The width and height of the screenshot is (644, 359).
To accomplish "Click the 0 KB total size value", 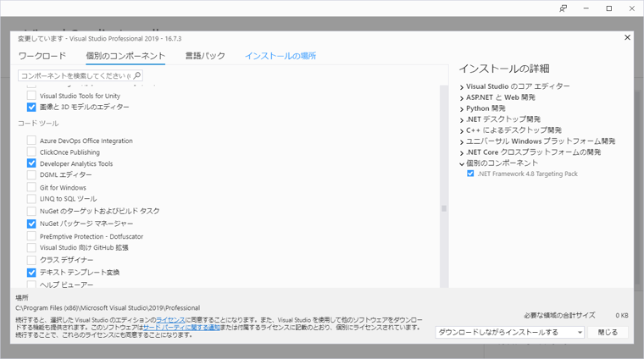I will [622, 316].
